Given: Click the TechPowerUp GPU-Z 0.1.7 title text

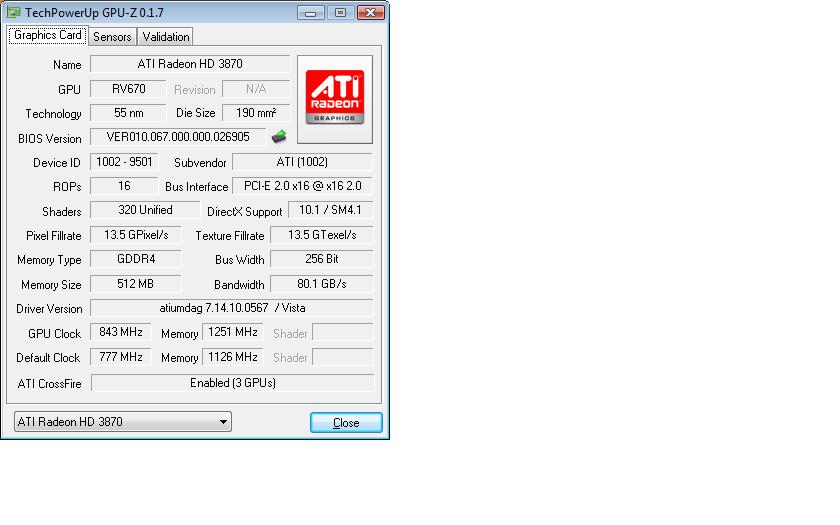Looking at the screenshot, I should [x=94, y=12].
